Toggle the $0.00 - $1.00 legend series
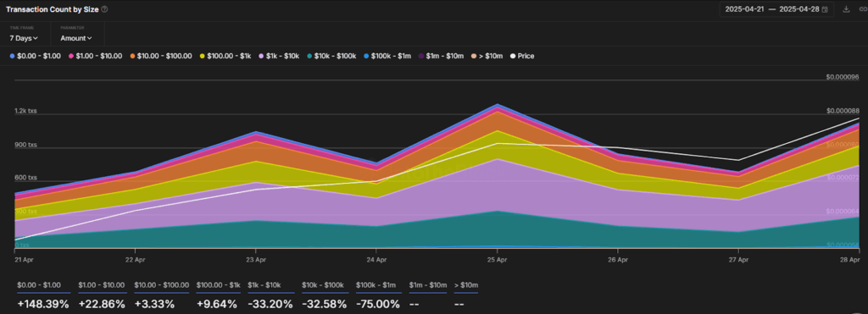The height and width of the screenshot is (314, 868). point(36,56)
